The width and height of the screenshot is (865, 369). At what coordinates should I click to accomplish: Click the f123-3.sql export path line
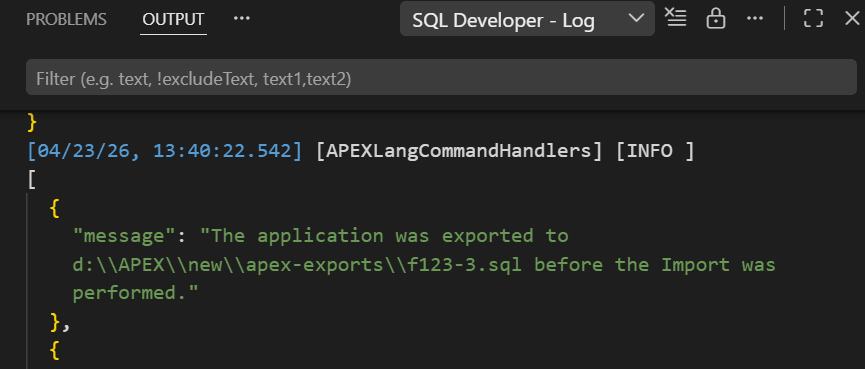click(424, 265)
